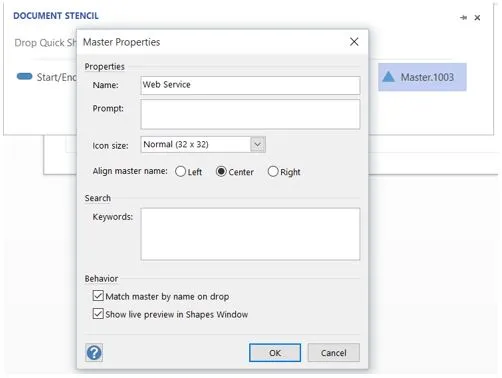Click the Prompt text box

[x=250, y=114]
